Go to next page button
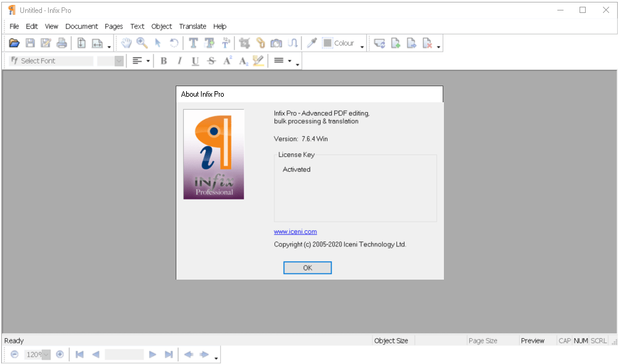Viewport: 619px width, 364px height. pos(152,355)
